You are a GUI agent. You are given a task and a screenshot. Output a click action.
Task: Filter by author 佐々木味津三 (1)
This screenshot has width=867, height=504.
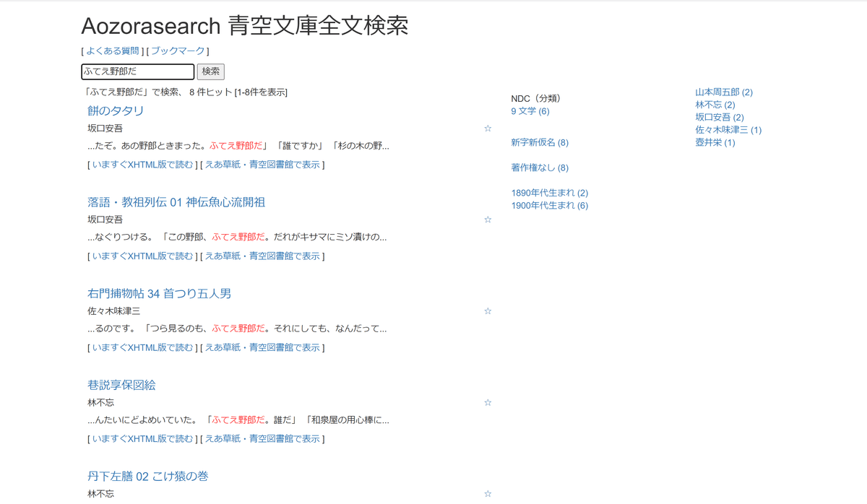point(728,130)
